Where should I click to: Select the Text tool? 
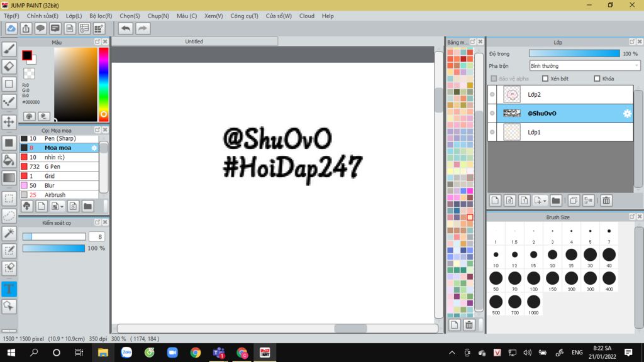9,289
